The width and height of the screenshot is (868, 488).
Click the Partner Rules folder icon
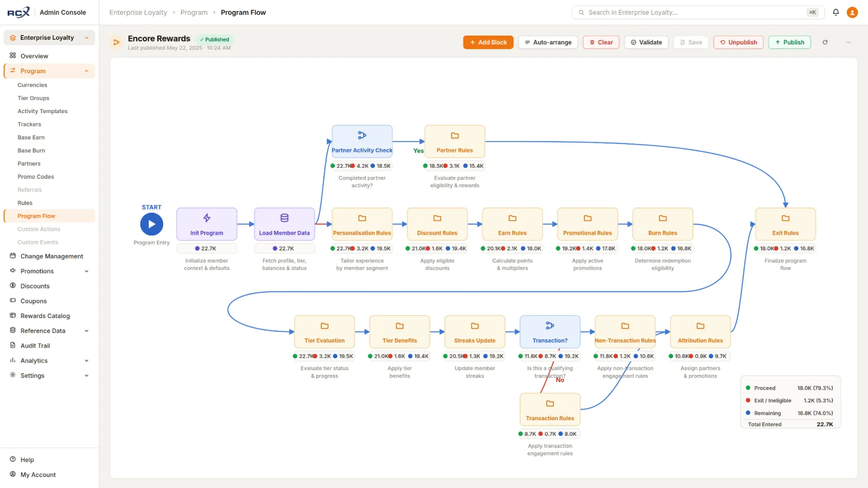455,135
